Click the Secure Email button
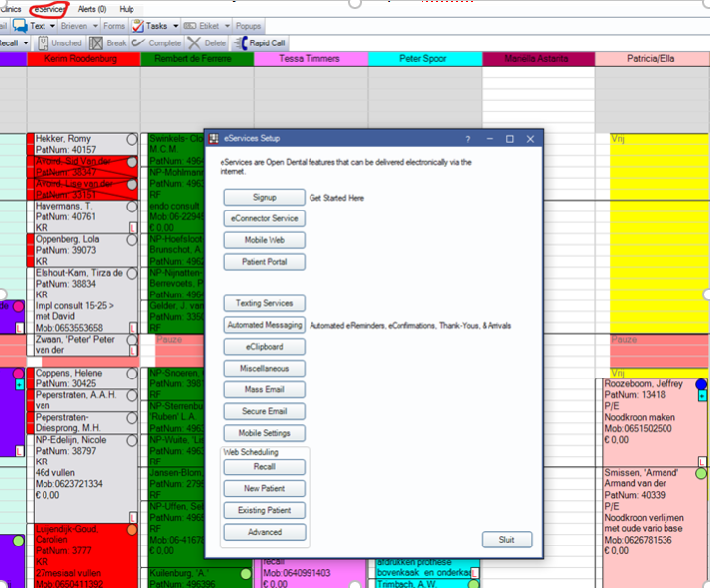Viewport: 710px width, 588px height. tap(264, 411)
